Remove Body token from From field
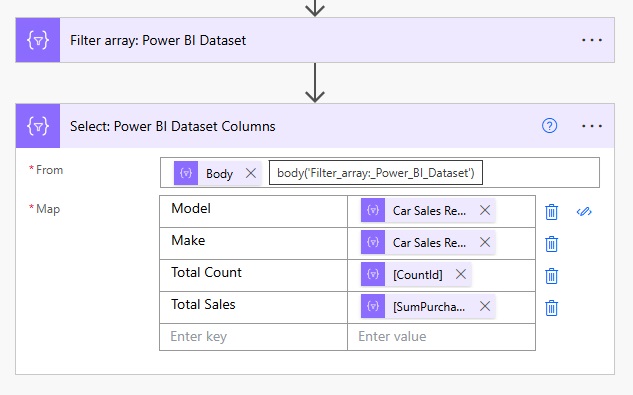 tap(251, 173)
